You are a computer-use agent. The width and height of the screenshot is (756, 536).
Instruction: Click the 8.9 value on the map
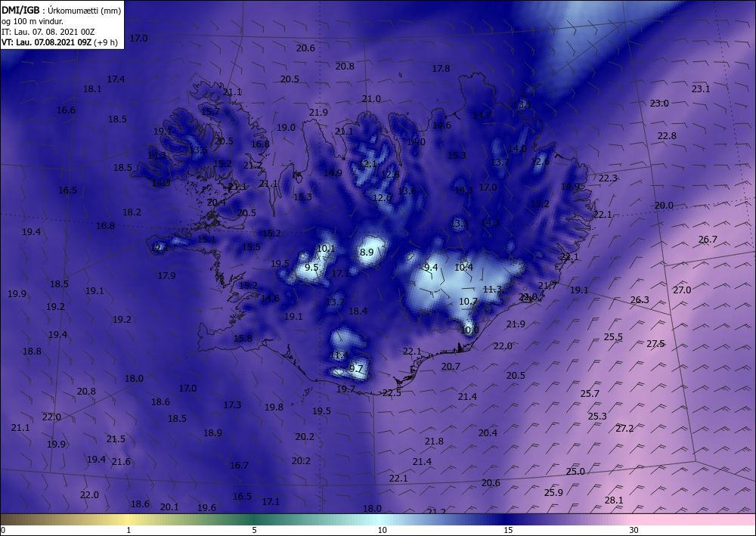click(x=367, y=252)
